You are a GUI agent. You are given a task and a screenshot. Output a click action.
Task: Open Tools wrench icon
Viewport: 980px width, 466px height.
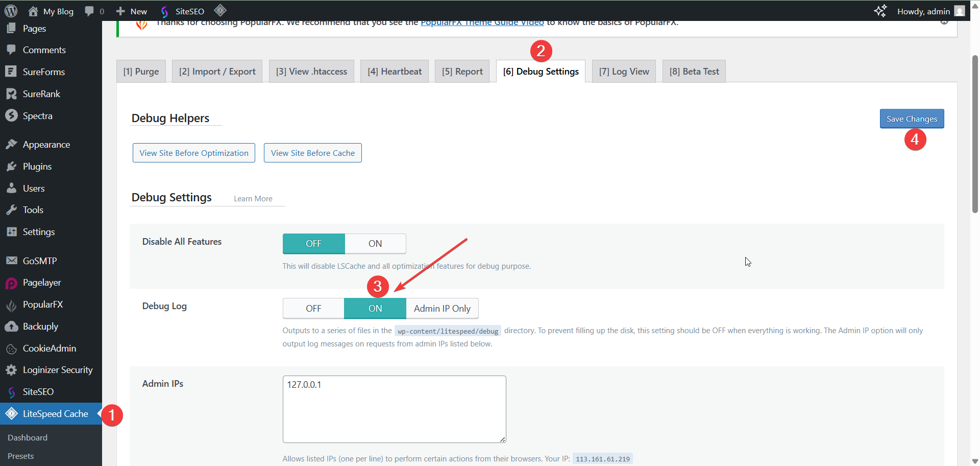click(x=11, y=210)
